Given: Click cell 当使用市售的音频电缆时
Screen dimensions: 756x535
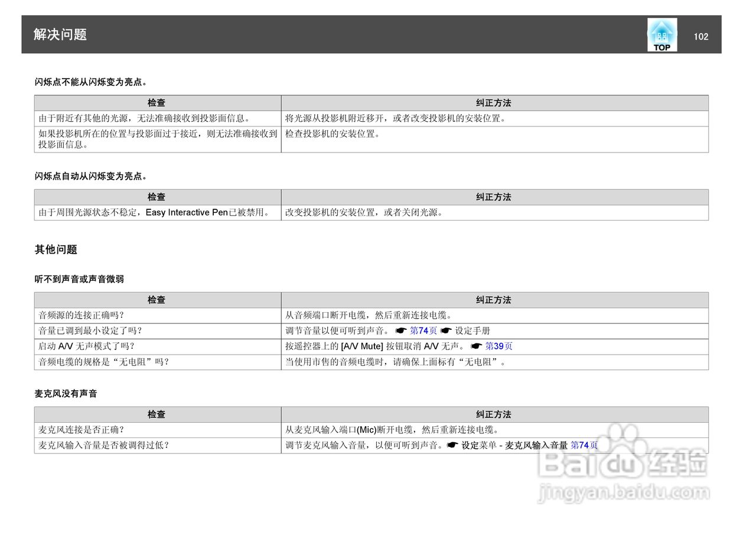Looking at the screenshot, I should 495,362.
